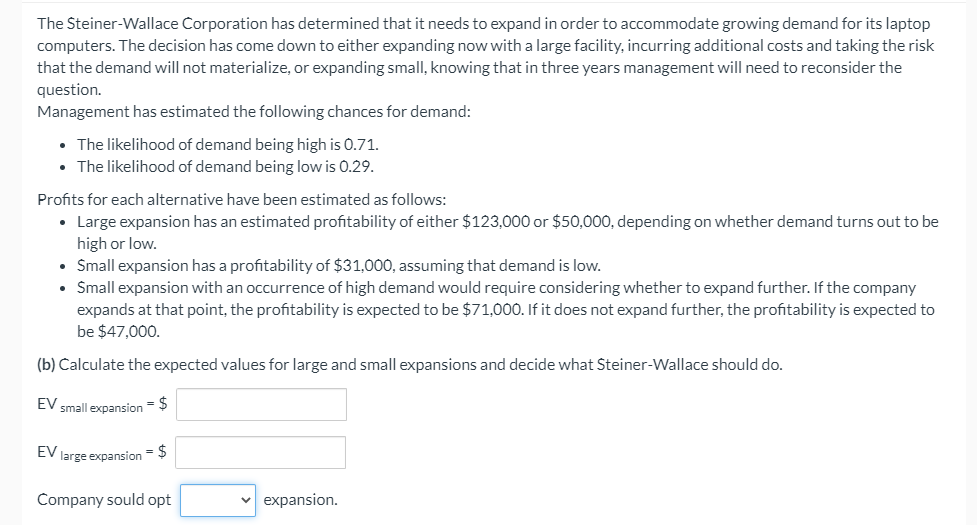
Task: Click the low demand likelihood value 0.29
Action: [x=357, y=166]
